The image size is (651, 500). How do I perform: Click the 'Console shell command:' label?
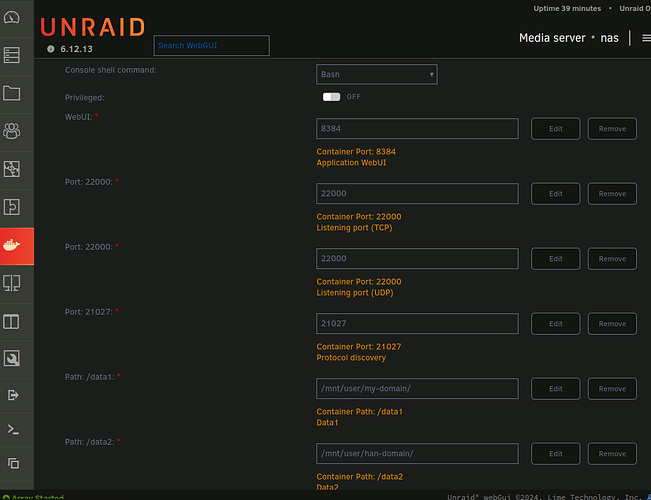tap(110, 70)
